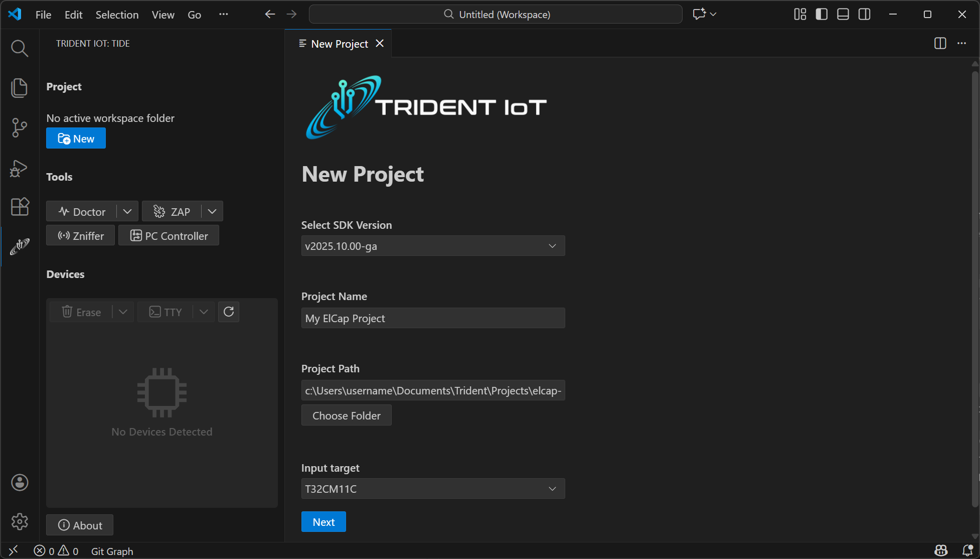
Task: Open Copilot status icon in status bar
Action: tap(941, 550)
